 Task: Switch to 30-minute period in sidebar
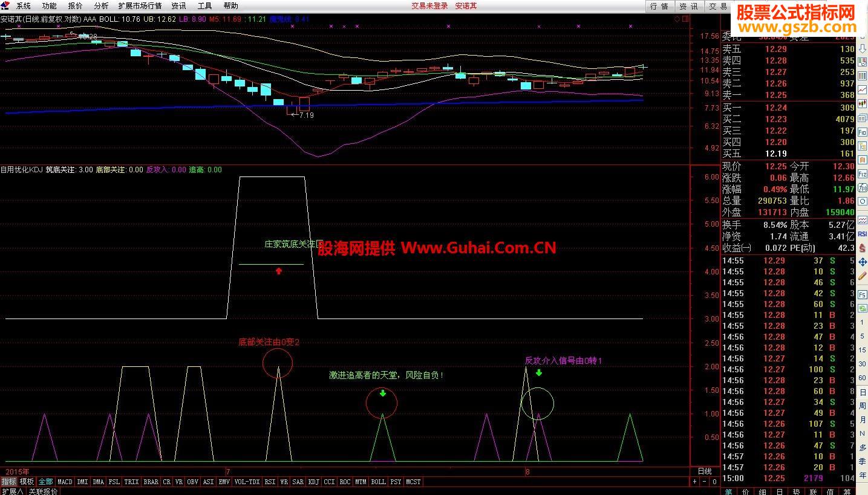863,363
